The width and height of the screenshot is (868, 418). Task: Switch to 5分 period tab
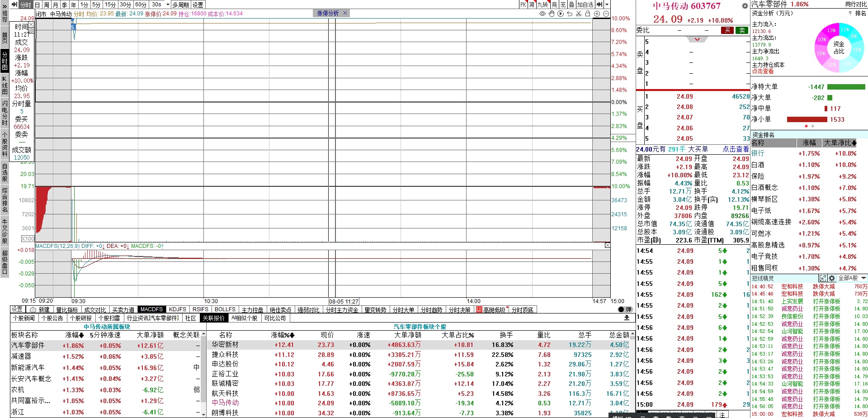click(96, 5)
